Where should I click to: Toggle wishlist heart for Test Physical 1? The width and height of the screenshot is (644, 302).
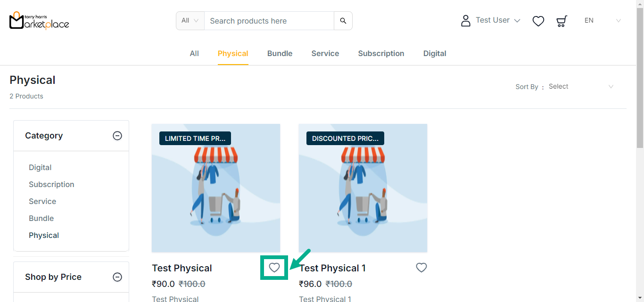click(x=421, y=268)
